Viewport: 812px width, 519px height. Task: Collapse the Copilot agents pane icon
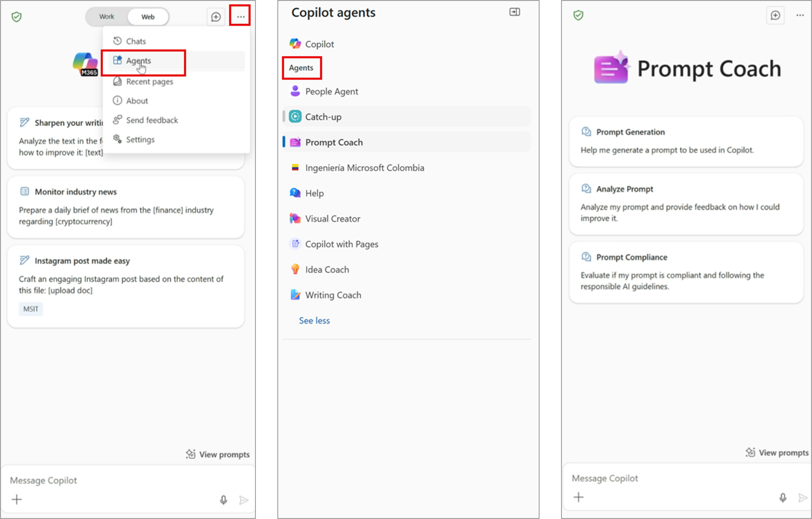[x=514, y=12]
